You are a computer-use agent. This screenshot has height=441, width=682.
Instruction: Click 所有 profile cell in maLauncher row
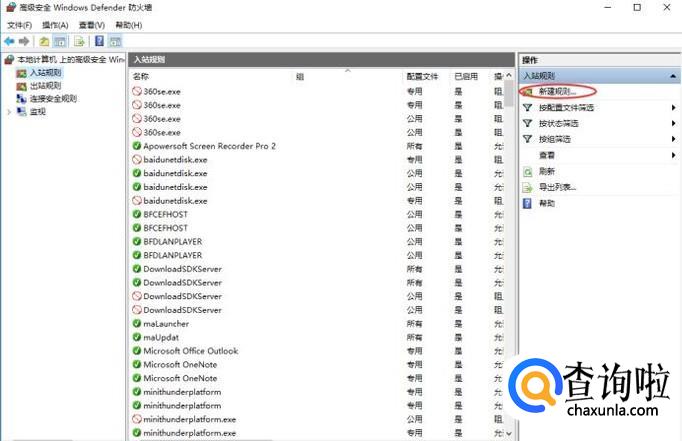(x=414, y=324)
